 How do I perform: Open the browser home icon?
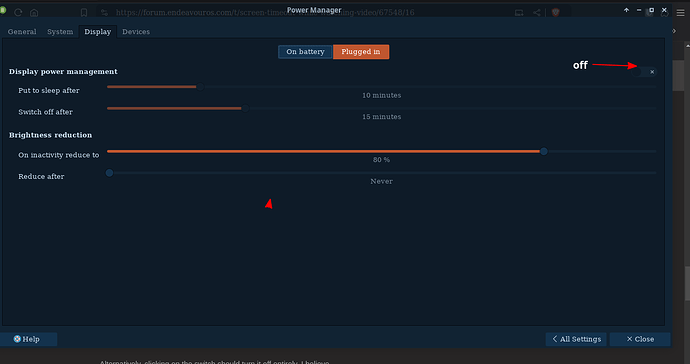[x=34, y=12]
